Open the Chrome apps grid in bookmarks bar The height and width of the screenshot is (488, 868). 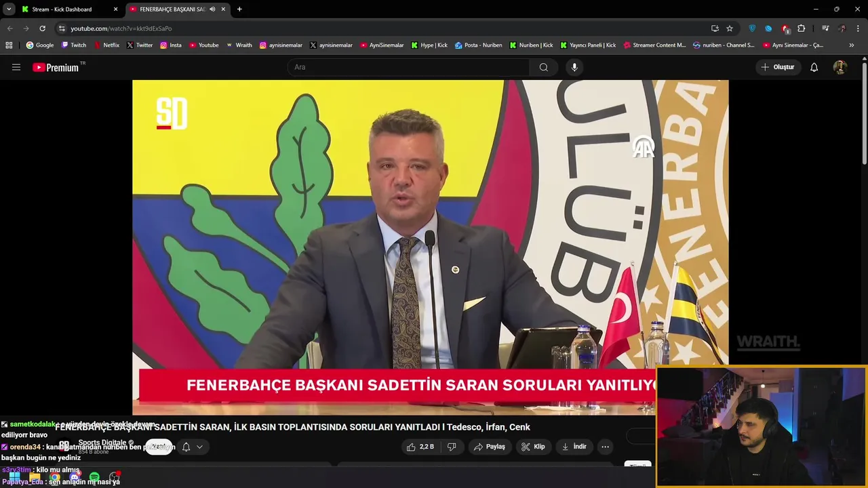point(9,45)
